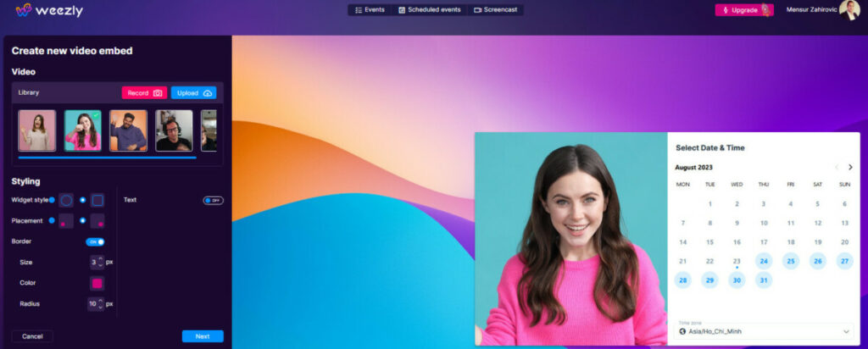Select the square widget style radio button
This screenshot has width=868, height=349.
[x=82, y=200]
